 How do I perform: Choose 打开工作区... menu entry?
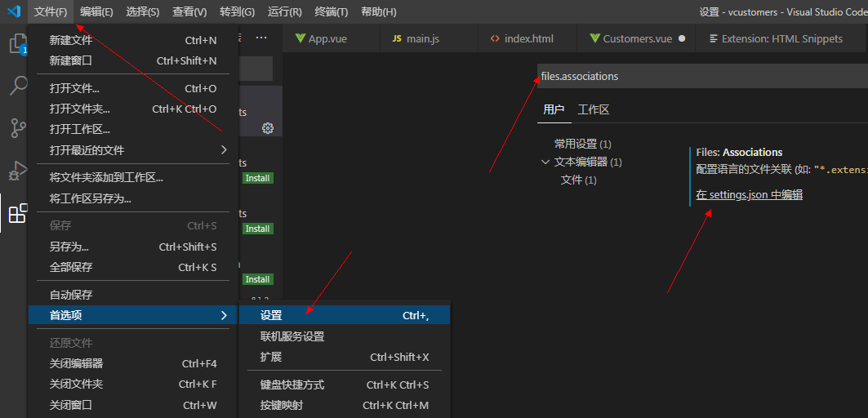(x=133, y=130)
